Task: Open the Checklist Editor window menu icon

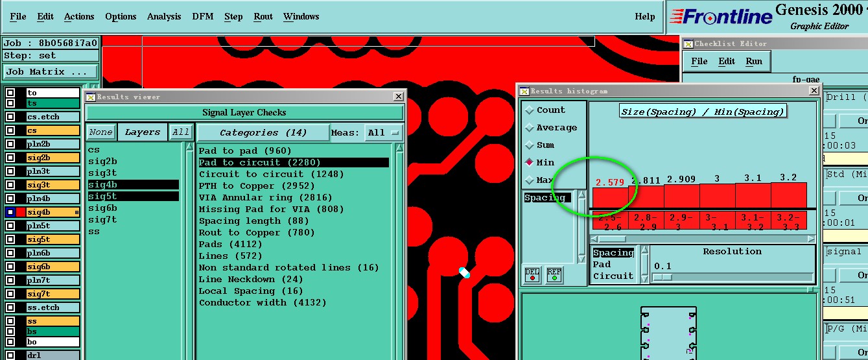Action: click(688, 43)
